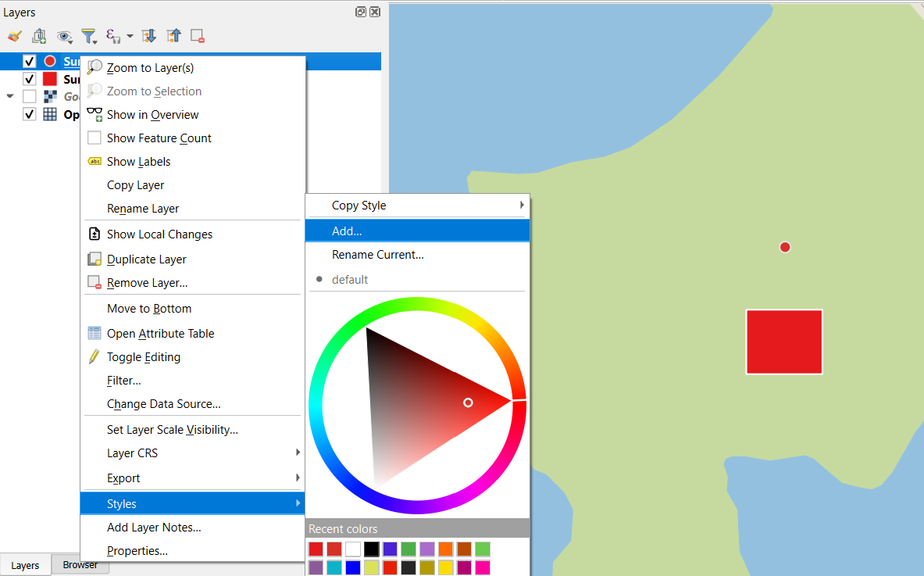Screen dimensions: 924x576
Task: Switch to the Browser tab
Action: pos(79,564)
